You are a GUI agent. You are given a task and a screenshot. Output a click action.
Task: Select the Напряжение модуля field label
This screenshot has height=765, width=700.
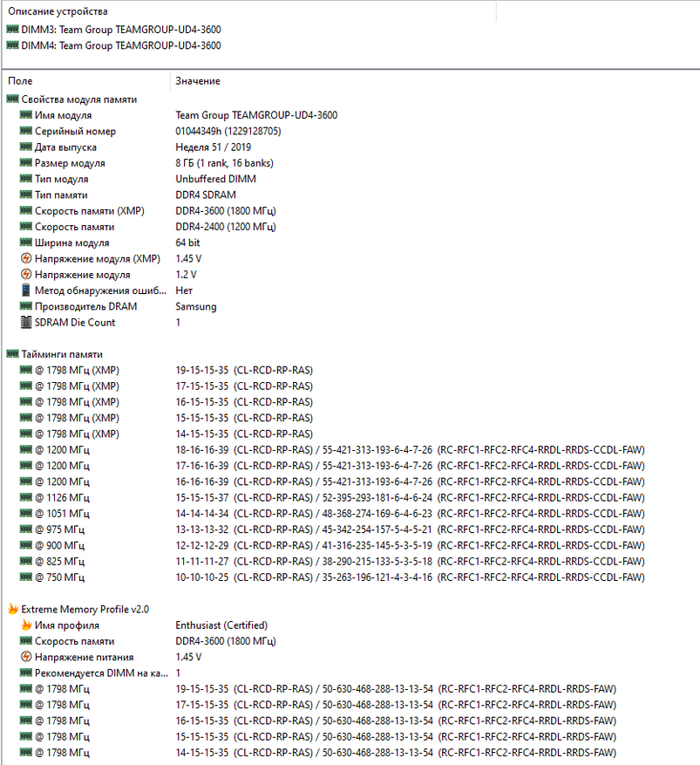tap(83, 275)
